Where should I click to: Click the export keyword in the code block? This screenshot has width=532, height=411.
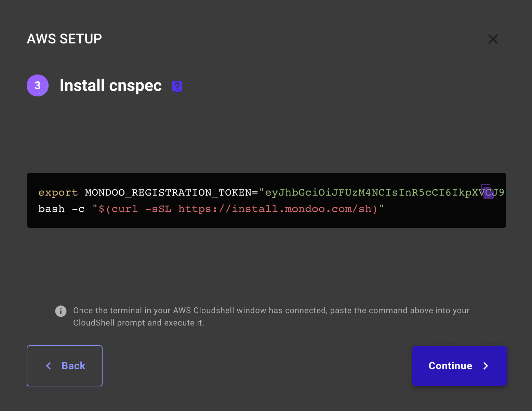(x=57, y=193)
